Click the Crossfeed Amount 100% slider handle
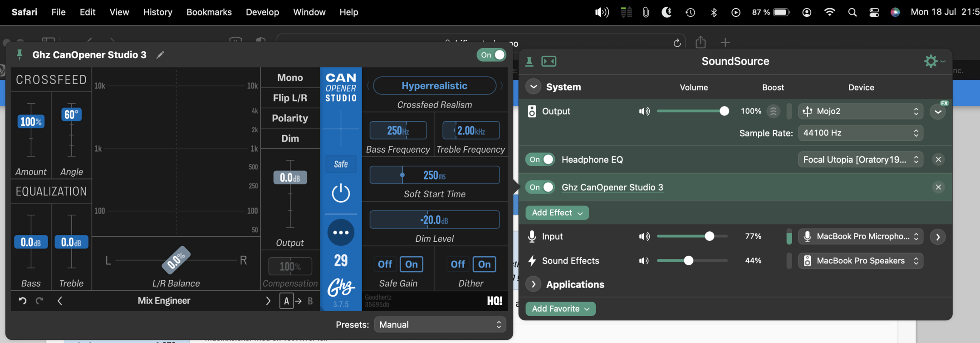Screen dimensions: 980x343 [31, 122]
